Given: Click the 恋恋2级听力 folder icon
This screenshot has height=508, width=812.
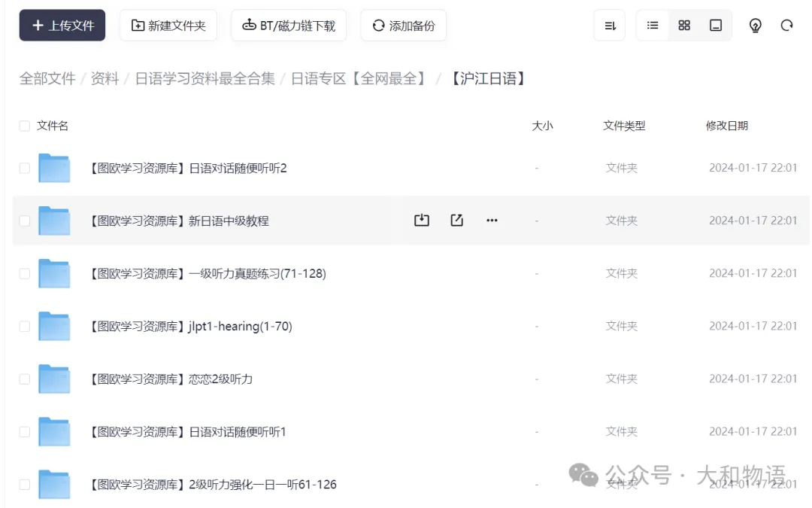Looking at the screenshot, I should pyautogui.click(x=54, y=379).
